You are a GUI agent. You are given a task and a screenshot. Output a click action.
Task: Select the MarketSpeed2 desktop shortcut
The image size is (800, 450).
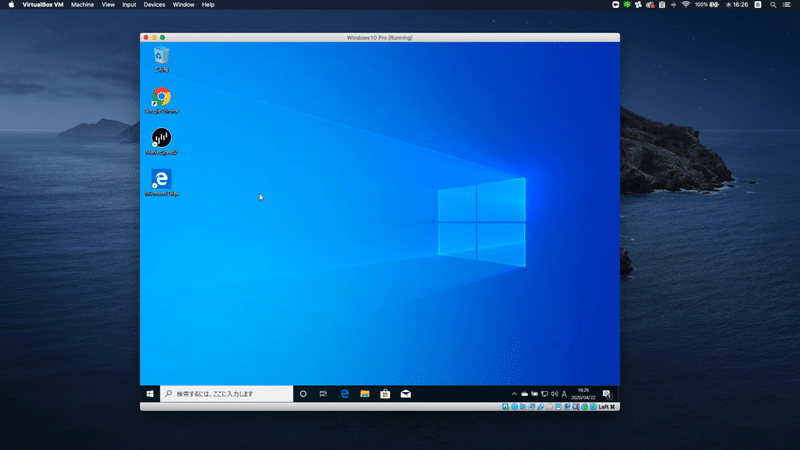pyautogui.click(x=162, y=141)
